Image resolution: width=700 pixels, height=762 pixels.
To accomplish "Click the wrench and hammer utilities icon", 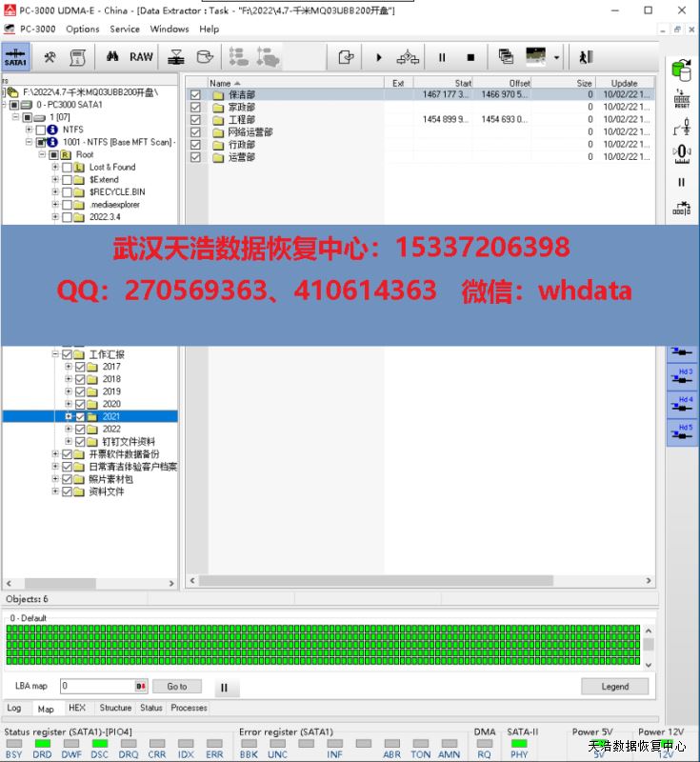I will [x=50, y=57].
